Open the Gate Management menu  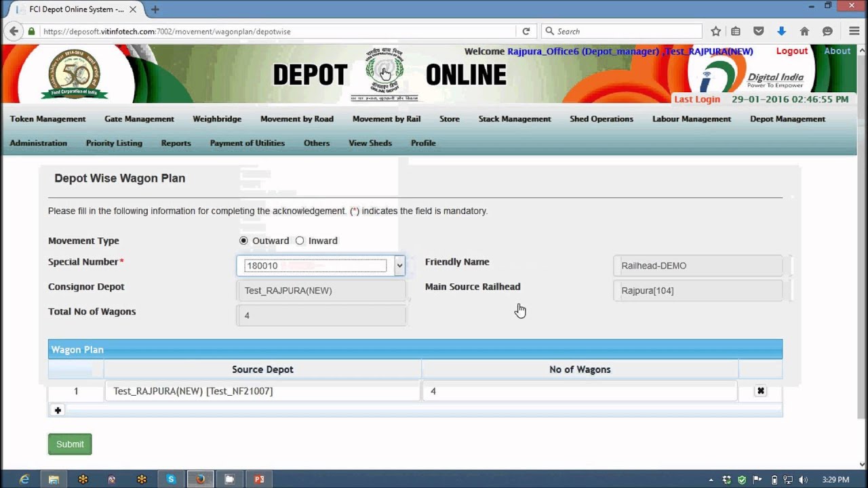(x=139, y=119)
